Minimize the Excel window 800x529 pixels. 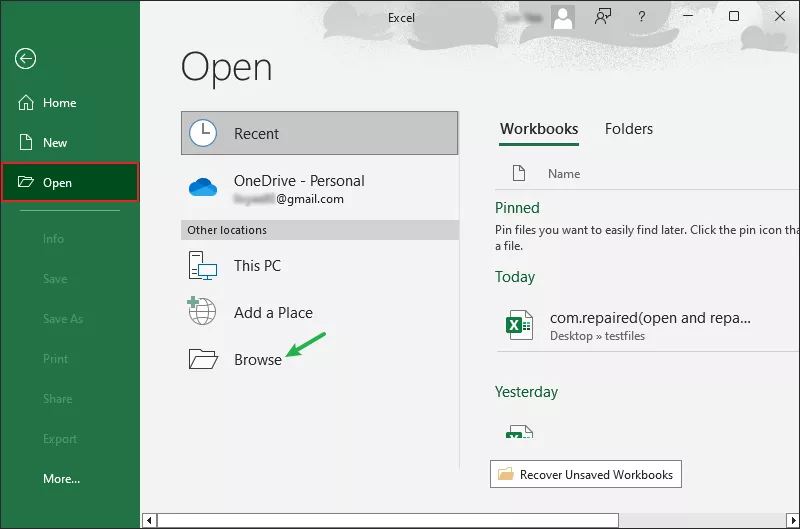pyautogui.click(x=688, y=16)
